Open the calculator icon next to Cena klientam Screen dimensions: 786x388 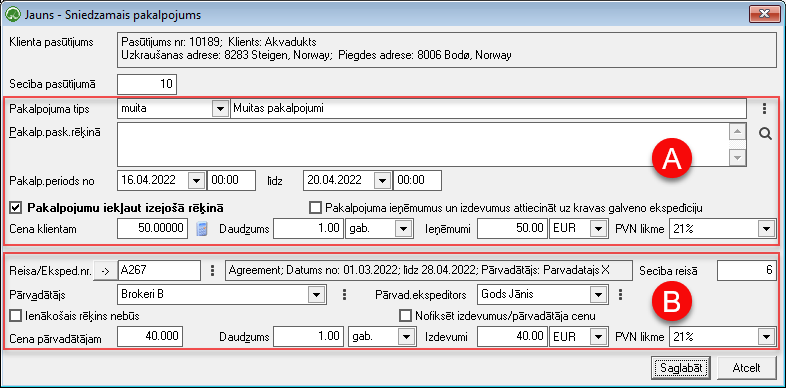[202, 229]
